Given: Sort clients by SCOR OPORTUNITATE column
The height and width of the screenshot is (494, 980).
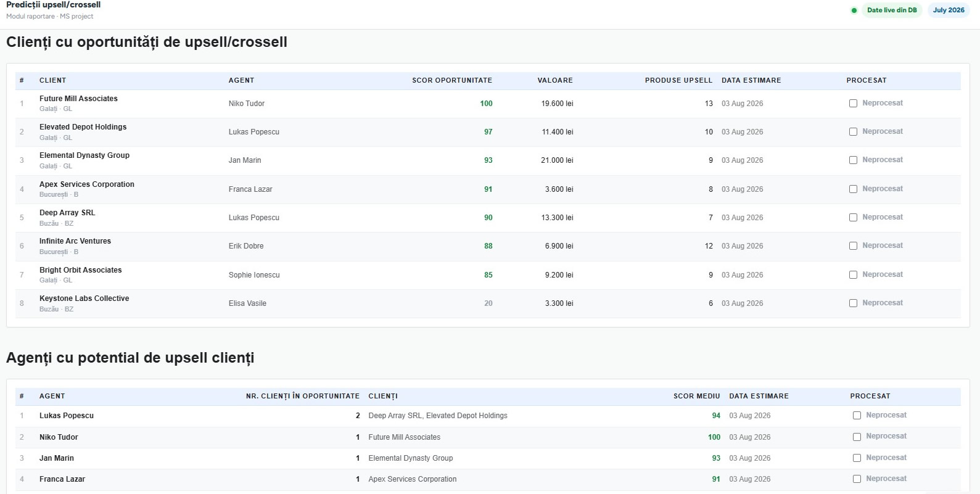Looking at the screenshot, I should click(452, 81).
